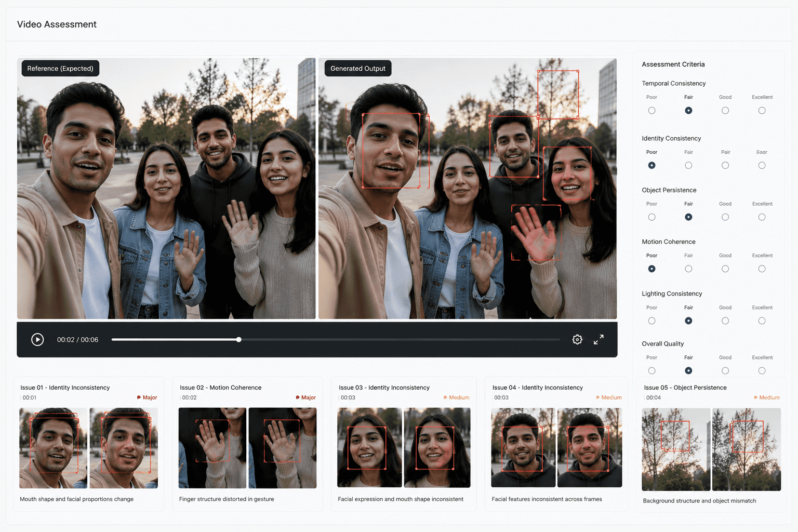The height and width of the screenshot is (532, 798).
Task: Click the Major flag on Issue 01
Action: [x=147, y=397]
